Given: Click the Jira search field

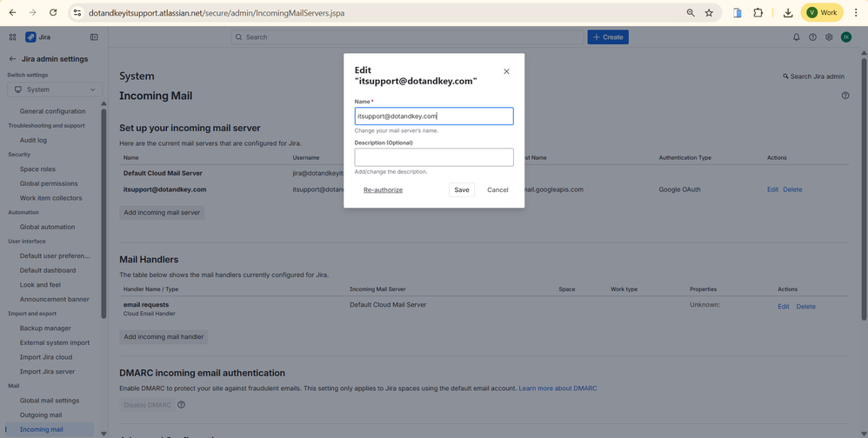Looking at the screenshot, I should tap(409, 37).
